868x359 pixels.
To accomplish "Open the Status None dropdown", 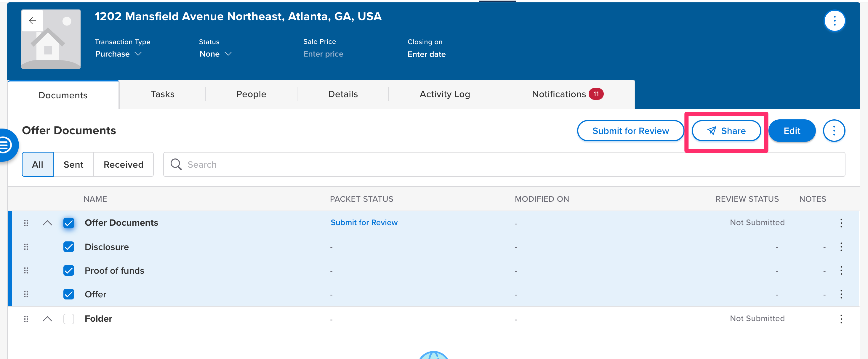I will (216, 54).
